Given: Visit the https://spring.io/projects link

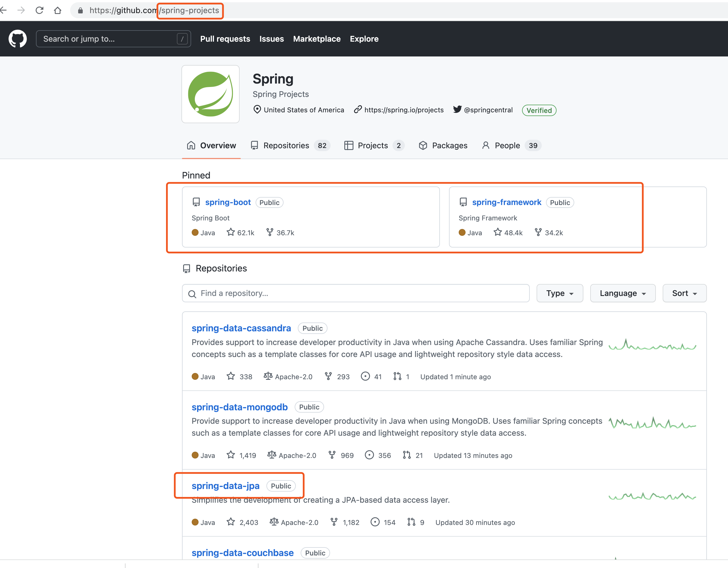Looking at the screenshot, I should click(x=404, y=110).
